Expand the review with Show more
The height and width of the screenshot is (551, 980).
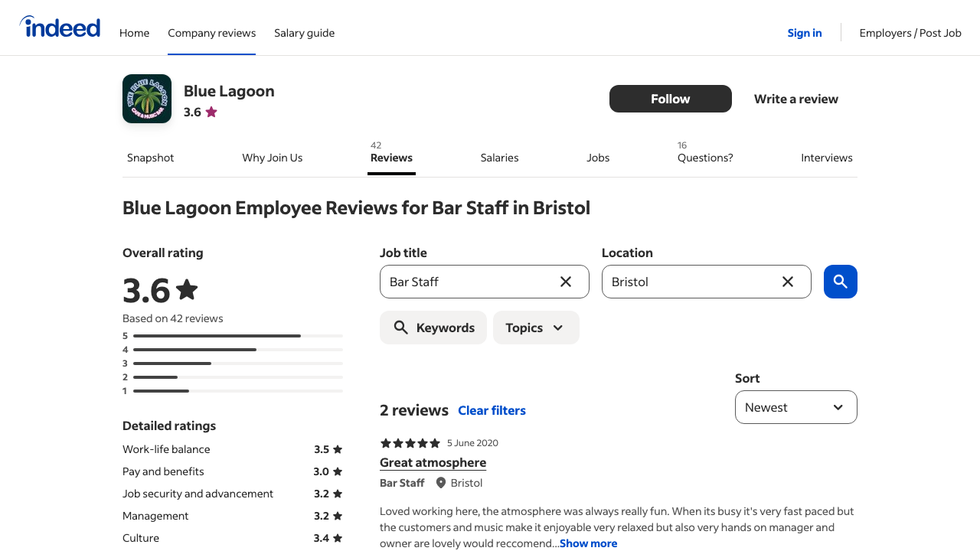[587, 543]
